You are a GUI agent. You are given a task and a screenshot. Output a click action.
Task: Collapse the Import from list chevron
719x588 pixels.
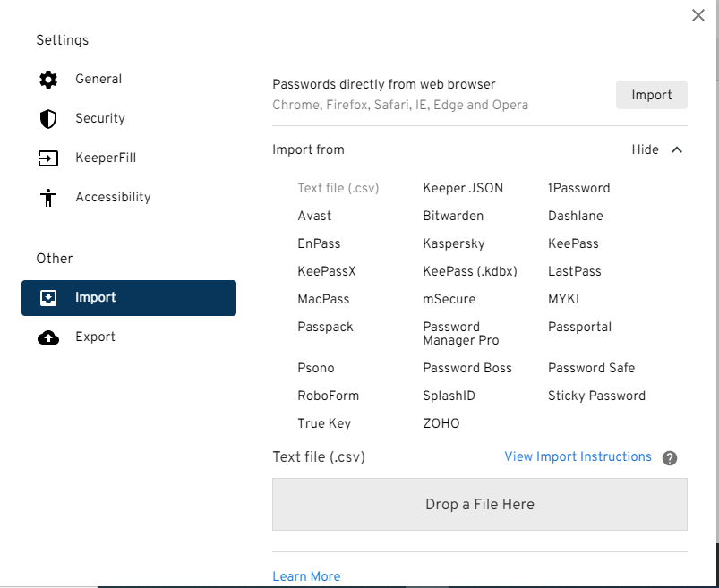pos(677,149)
